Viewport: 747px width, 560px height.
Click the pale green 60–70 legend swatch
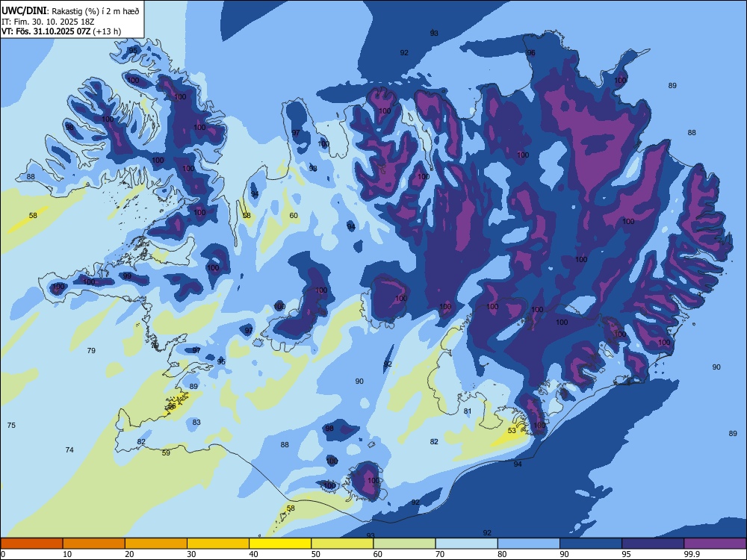coord(404,544)
